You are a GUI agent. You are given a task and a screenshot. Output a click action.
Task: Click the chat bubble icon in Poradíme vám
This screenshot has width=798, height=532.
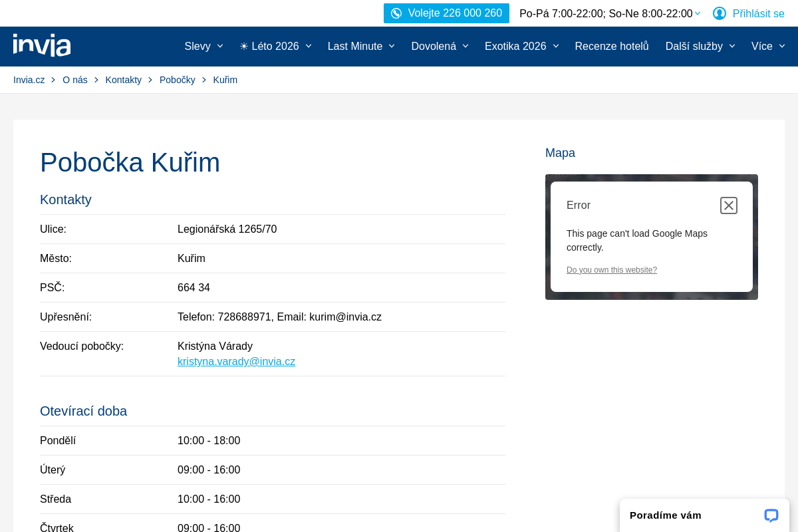(x=771, y=515)
